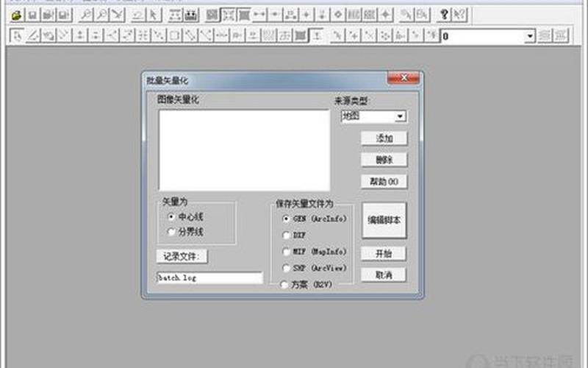Click the green Open file icon
This screenshot has height=368, width=588.
click(16, 15)
